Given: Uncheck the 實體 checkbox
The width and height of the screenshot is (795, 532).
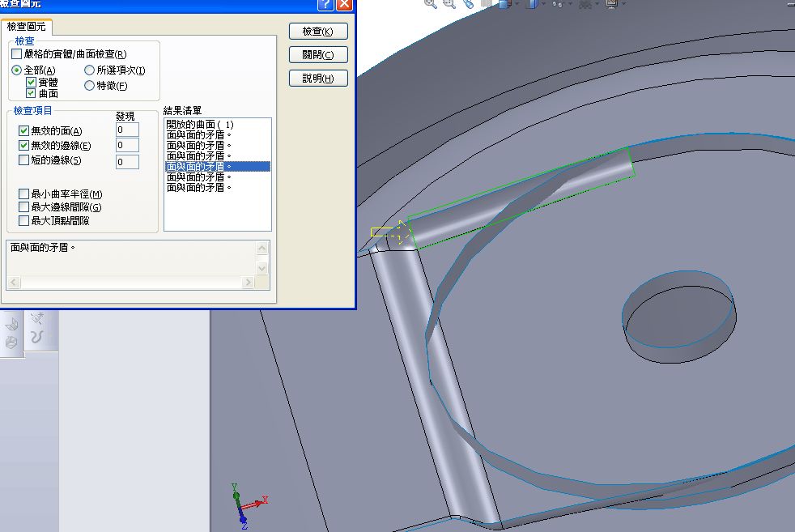Looking at the screenshot, I should (31, 82).
